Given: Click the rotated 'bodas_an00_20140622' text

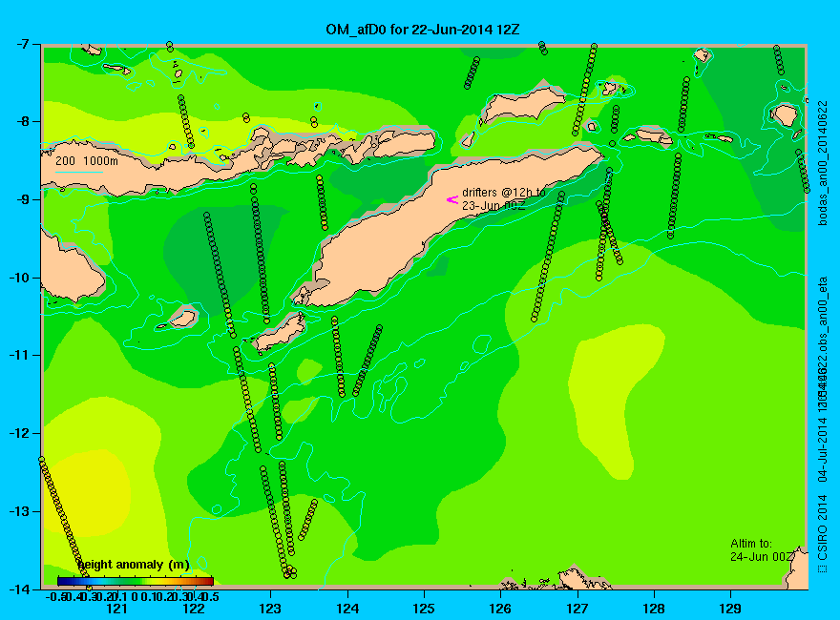Looking at the screenshot, I should 823,163.
